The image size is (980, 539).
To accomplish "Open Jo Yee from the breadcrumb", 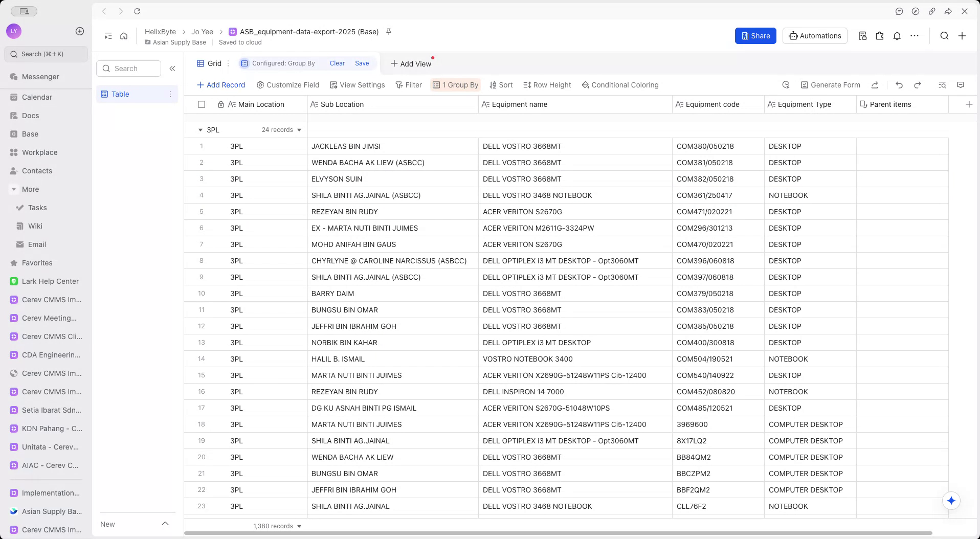I will click(x=202, y=31).
